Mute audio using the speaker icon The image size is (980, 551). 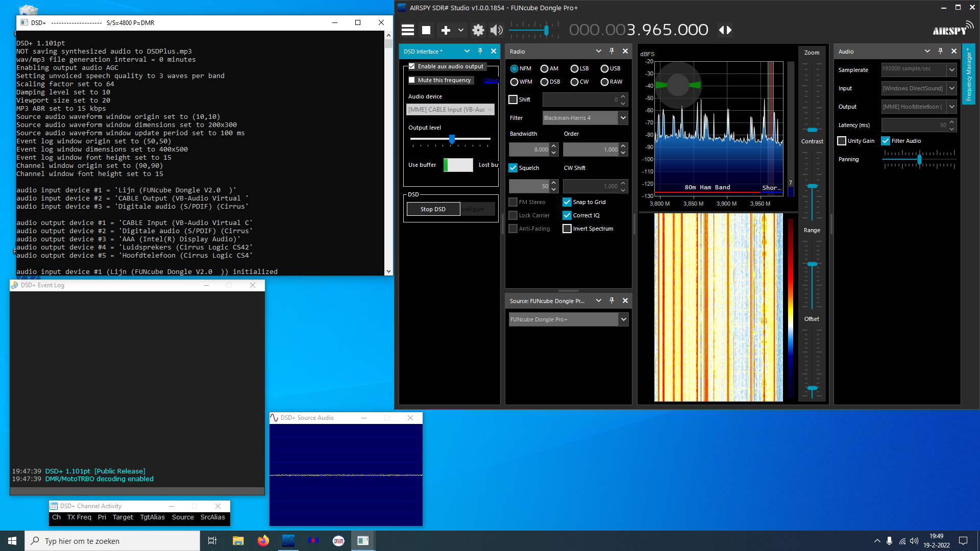click(x=496, y=30)
